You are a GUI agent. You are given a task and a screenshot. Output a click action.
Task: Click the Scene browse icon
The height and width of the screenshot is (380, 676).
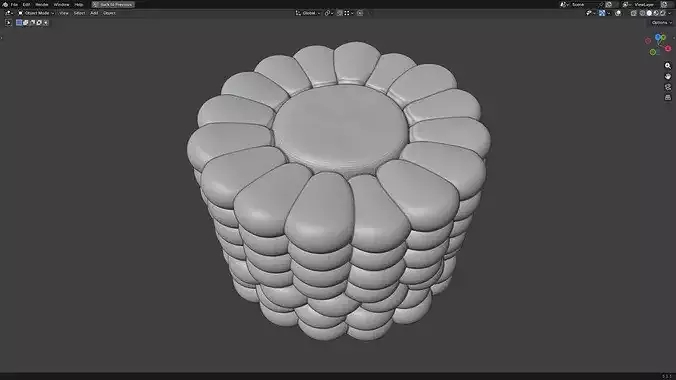(563, 4)
